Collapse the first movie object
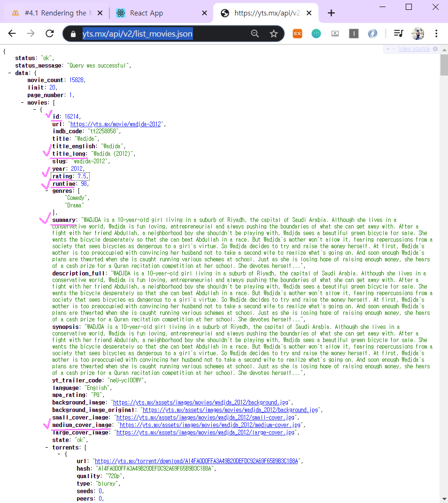Image resolution: width=448 pixels, height=503 pixels. click(x=34, y=110)
